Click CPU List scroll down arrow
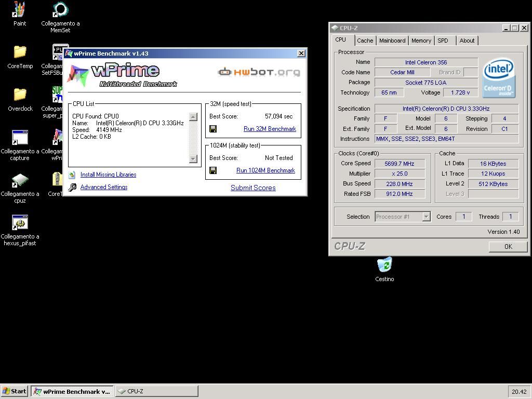The image size is (532, 399). pyautogui.click(x=193, y=158)
